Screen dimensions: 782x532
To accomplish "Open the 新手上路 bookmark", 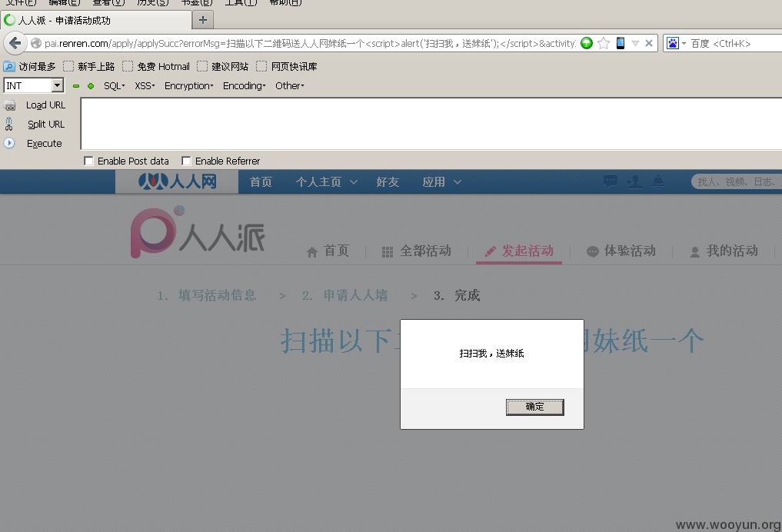I will 89,66.
